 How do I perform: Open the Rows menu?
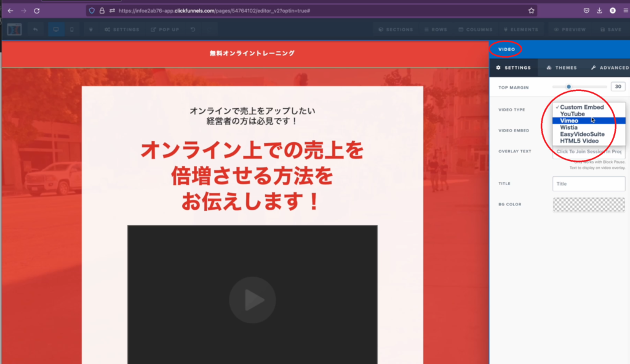click(436, 30)
